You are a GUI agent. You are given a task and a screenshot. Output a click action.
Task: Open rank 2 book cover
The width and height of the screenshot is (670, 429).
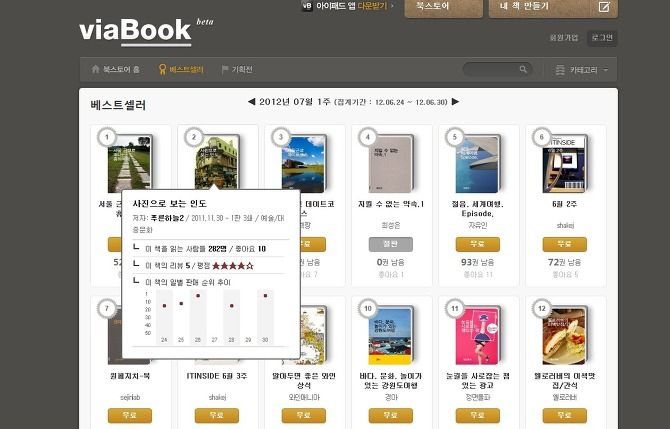[x=217, y=162]
